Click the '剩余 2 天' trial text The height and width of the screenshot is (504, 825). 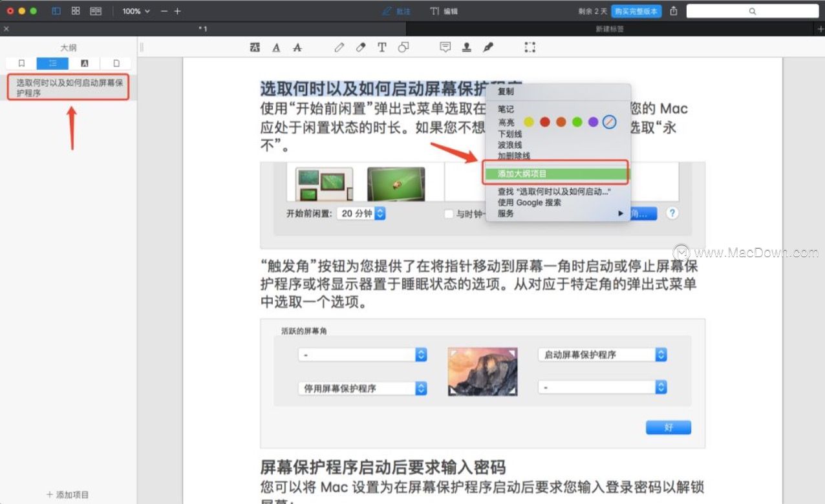[593, 11]
